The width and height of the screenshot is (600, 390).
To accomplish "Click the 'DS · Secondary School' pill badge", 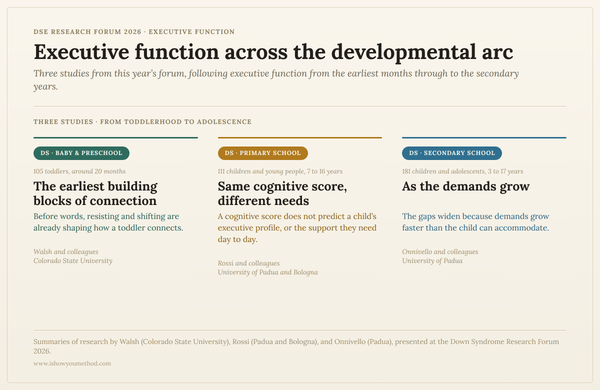I will (x=452, y=153).
